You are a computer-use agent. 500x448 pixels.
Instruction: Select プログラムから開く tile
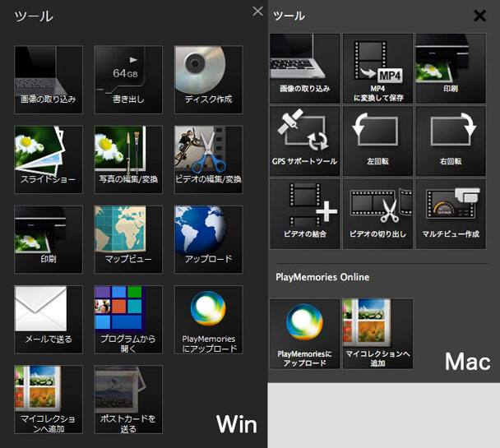128,319
